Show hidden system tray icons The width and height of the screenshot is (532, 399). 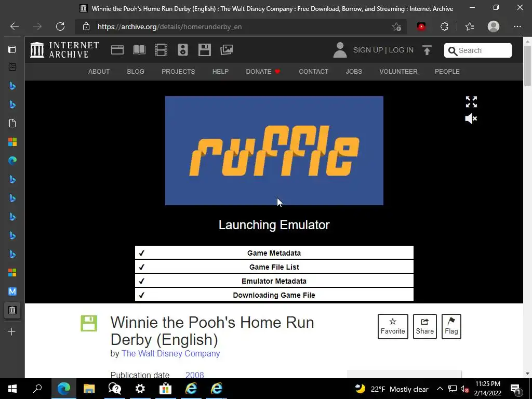click(x=440, y=389)
